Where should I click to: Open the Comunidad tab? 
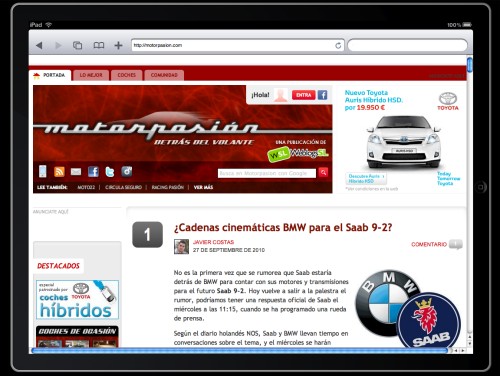pyautogui.click(x=164, y=75)
